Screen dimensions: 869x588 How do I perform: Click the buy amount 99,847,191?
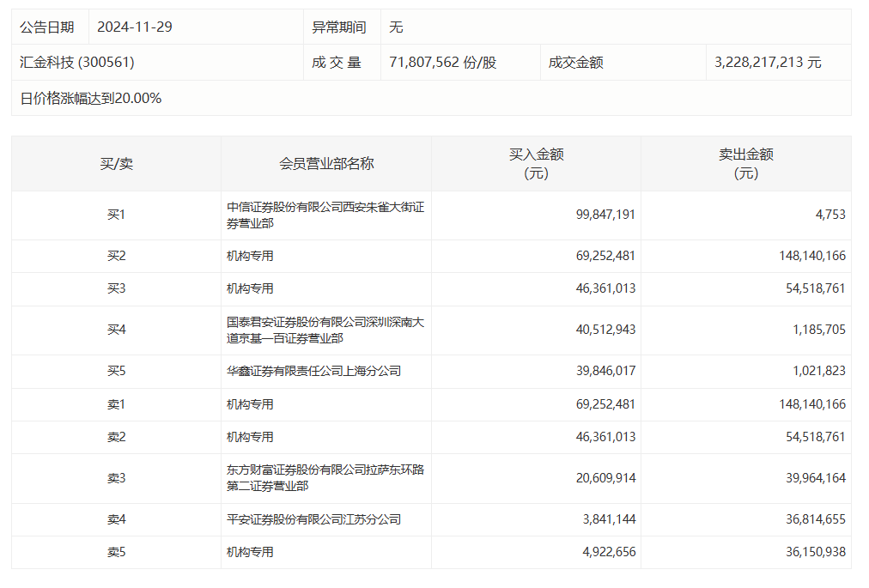coord(605,215)
